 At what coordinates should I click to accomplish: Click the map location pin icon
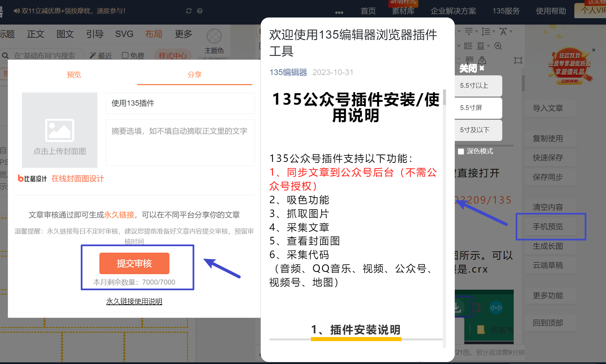click(x=482, y=60)
